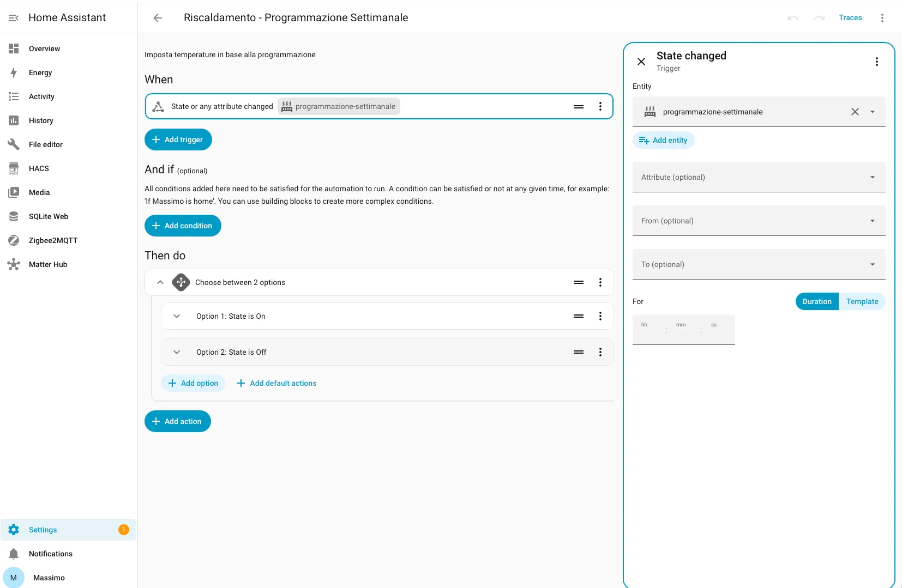
Task: Open Option 1 three-dot menu
Action: coord(600,316)
